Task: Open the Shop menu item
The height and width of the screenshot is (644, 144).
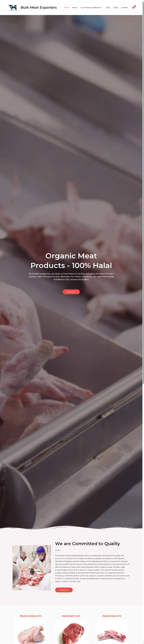Action: click(108, 7)
